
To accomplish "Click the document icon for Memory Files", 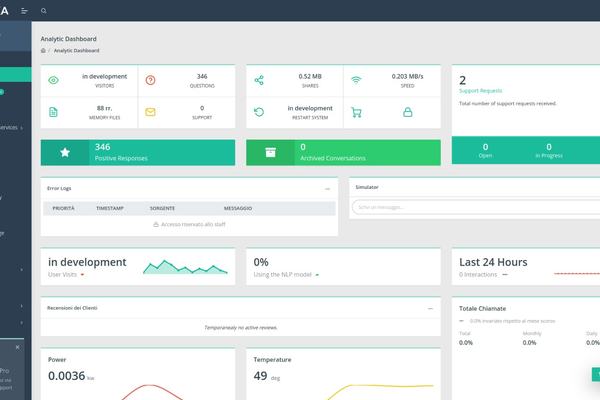I will point(53,112).
